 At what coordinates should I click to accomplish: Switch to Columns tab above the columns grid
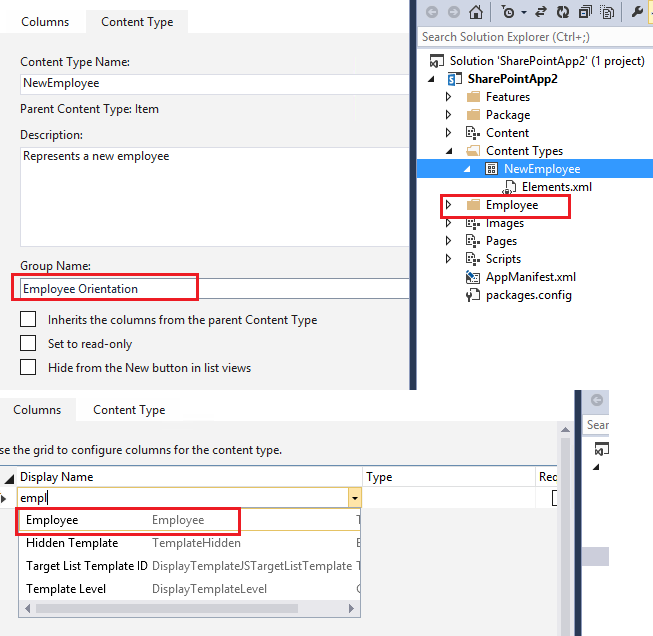37,410
